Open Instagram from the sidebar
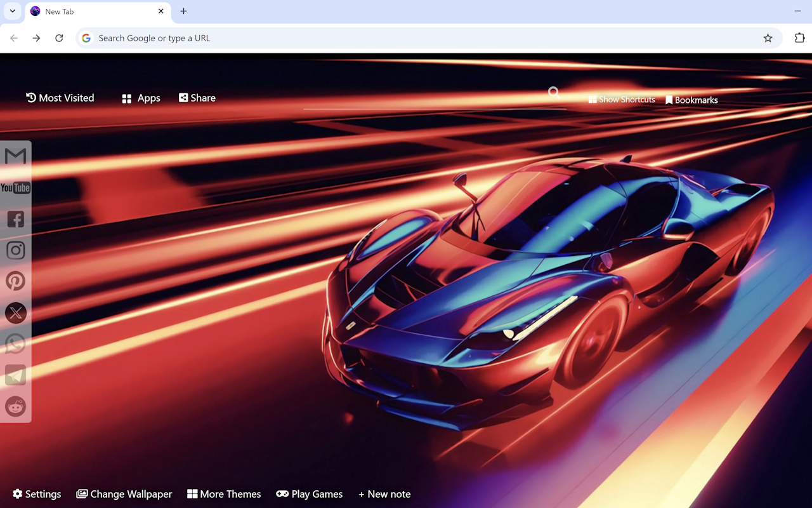Screen dimensions: 812x508 click(15, 250)
